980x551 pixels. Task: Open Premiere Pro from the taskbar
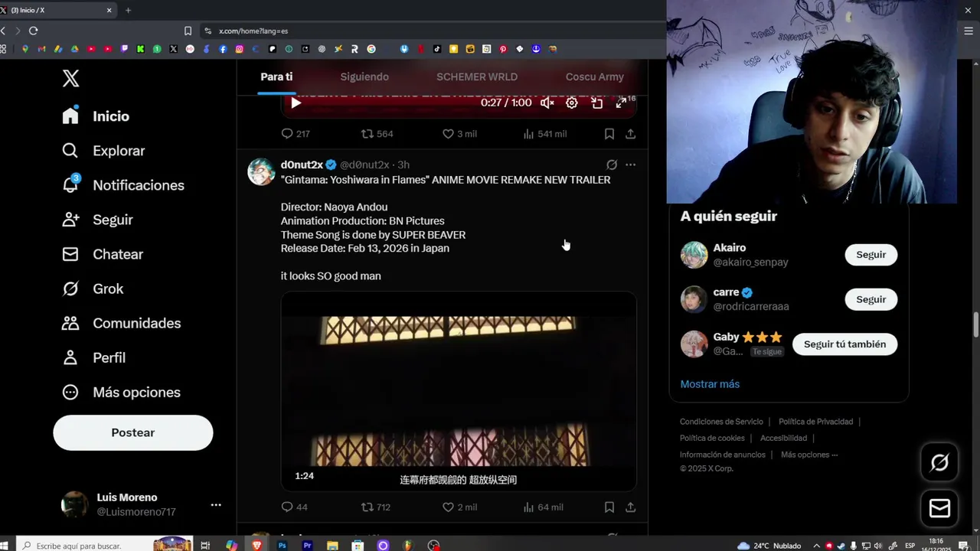tap(308, 546)
